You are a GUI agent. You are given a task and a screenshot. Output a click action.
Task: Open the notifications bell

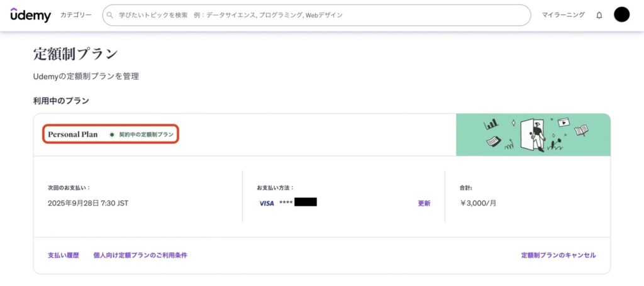coord(599,15)
